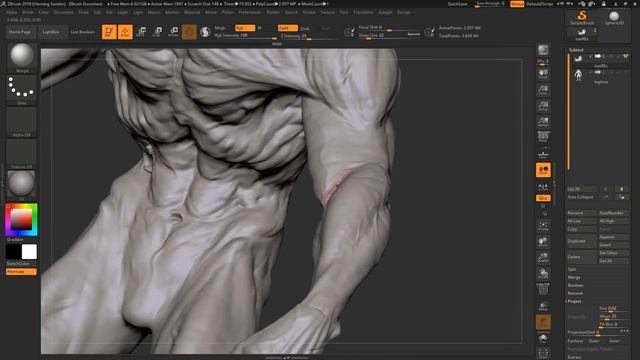Click the Xpose icon
This screenshot has width=640, height=360.
(x=543, y=353)
